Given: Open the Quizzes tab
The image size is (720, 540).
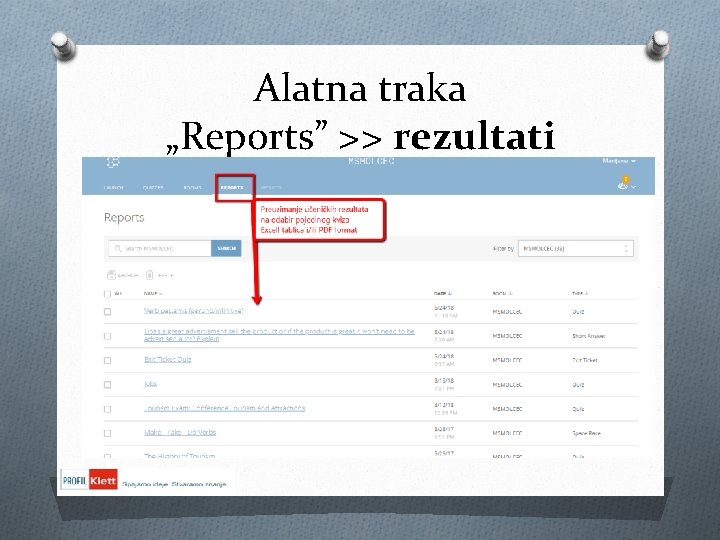Looking at the screenshot, I should click(x=153, y=188).
